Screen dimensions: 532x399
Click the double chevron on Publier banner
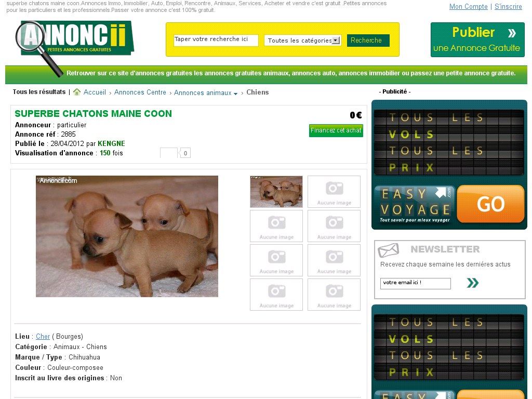point(512,33)
